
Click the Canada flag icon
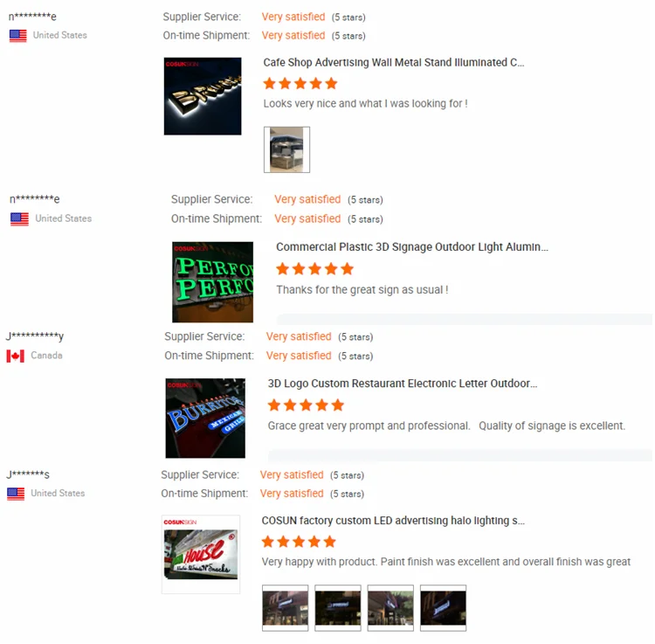(x=15, y=356)
